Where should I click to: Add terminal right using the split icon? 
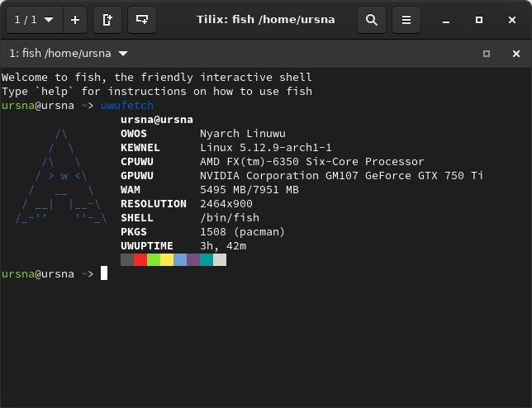coord(107,20)
